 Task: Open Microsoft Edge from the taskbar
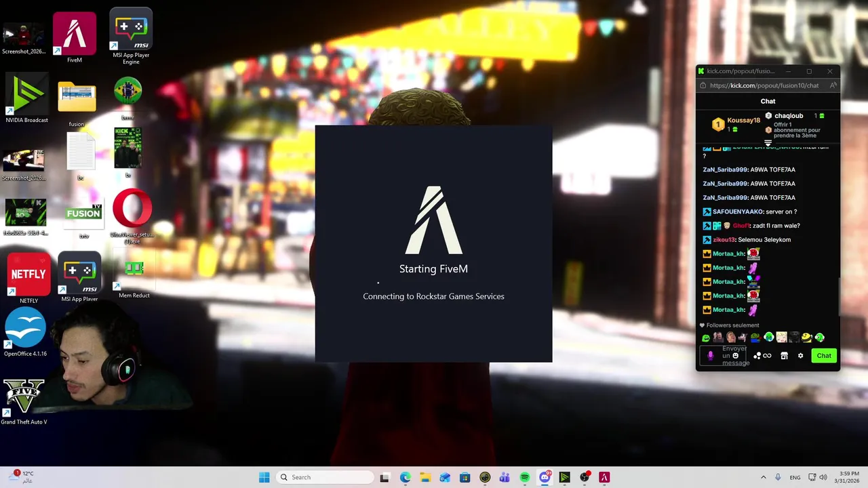click(x=405, y=477)
